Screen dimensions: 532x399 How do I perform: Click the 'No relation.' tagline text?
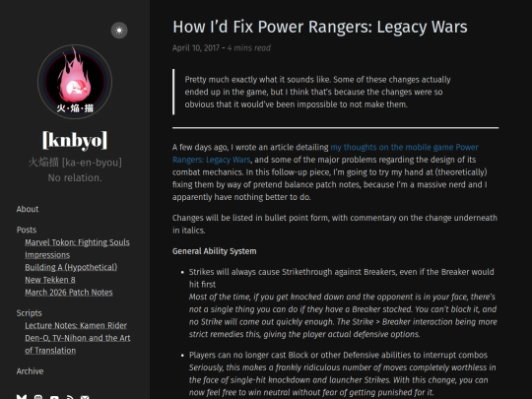pos(75,177)
